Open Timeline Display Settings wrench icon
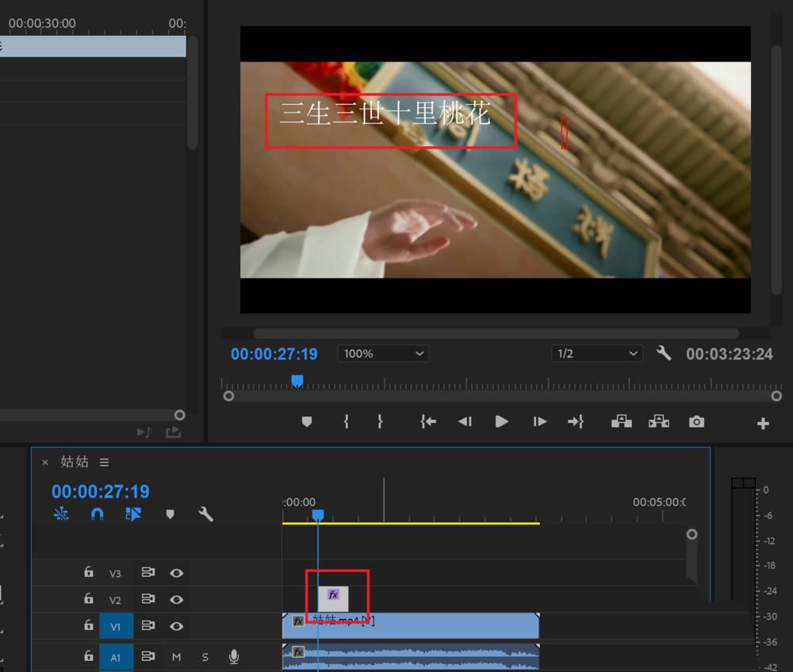The width and height of the screenshot is (793, 672). pos(206,514)
